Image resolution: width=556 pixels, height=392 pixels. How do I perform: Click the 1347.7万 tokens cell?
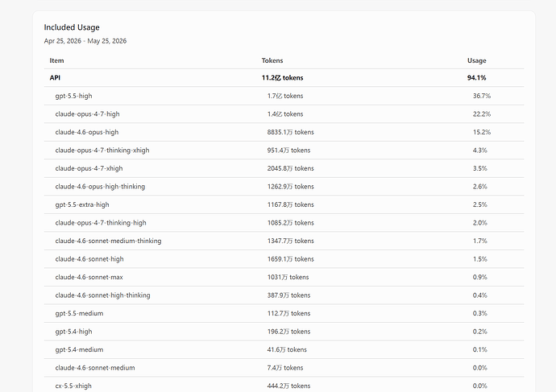coord(290,241)
